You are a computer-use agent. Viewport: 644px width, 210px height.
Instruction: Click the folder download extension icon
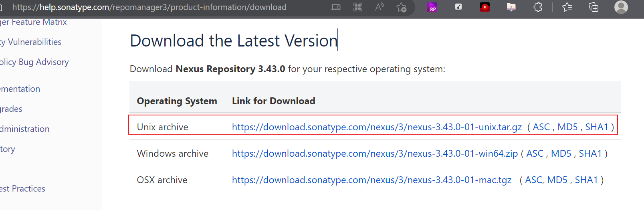point(511,7)
